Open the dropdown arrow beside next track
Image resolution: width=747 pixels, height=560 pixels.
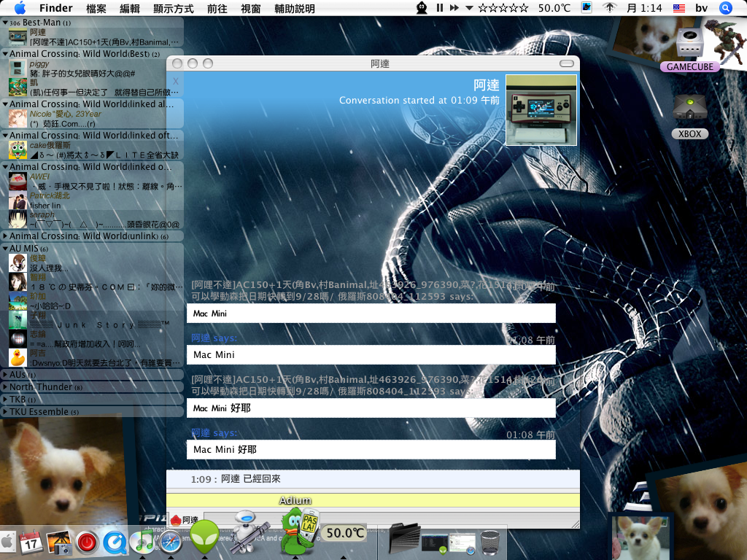[469, 8]
